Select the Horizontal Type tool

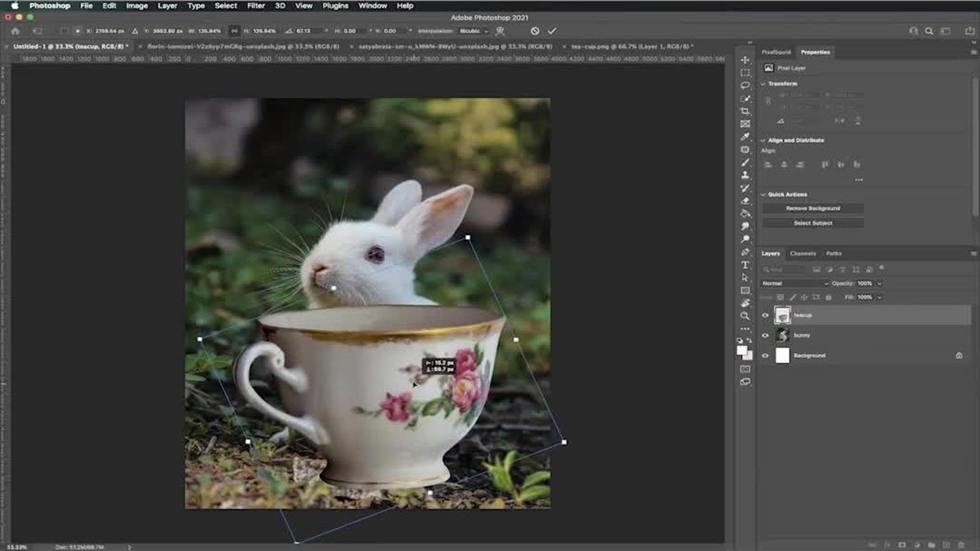pos(745,265)
